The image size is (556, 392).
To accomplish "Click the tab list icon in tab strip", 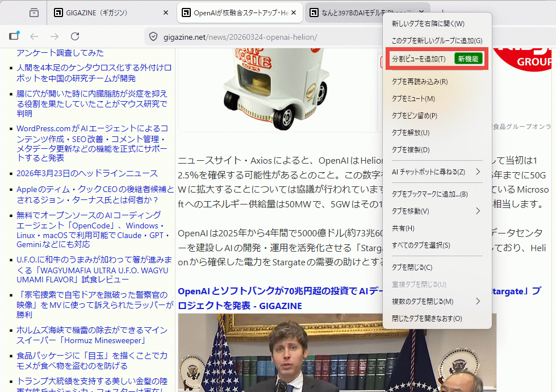I will click(34, 12).
